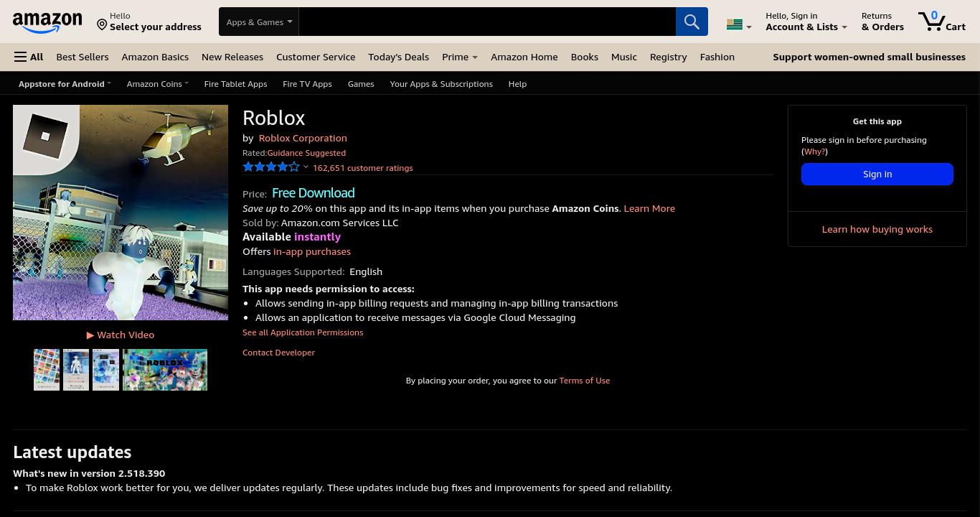This screenshot has height=517, width=980.
Task: Click Contact Developer
Action: coord(278,353)
